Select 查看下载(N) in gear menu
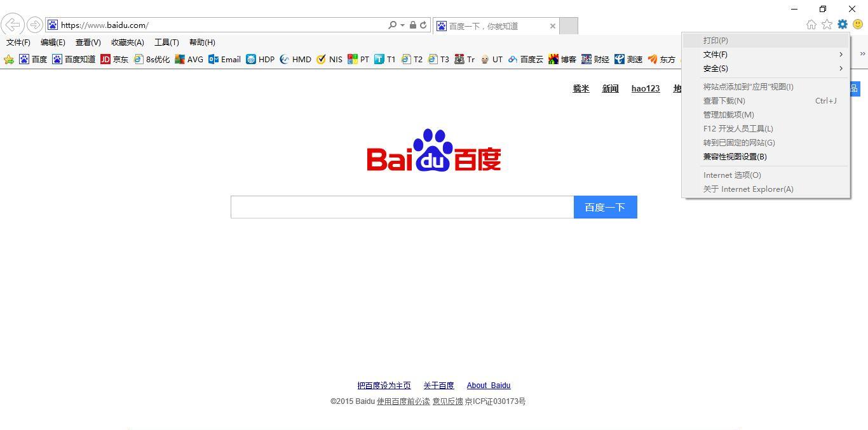Viewport: 868px width, 430px height. (766, 101)
